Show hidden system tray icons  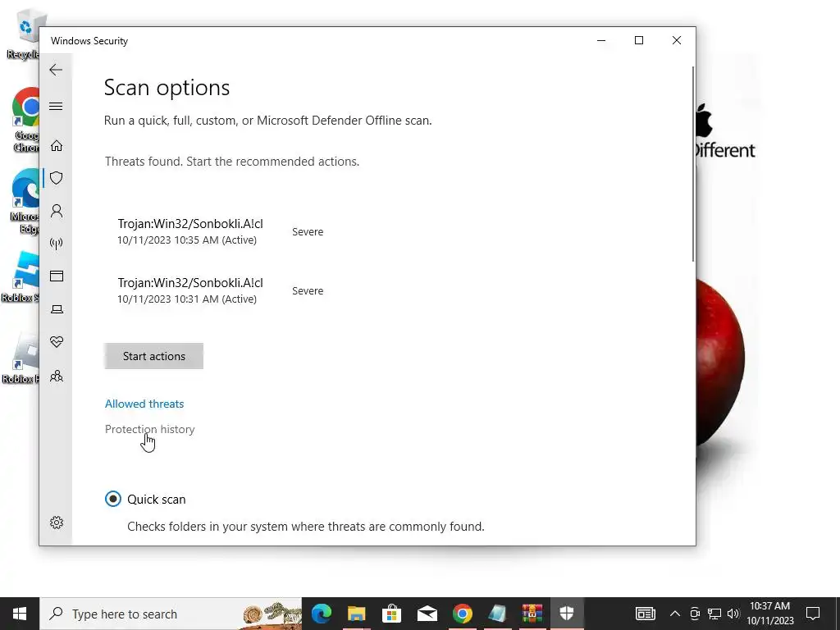[675, 614]
